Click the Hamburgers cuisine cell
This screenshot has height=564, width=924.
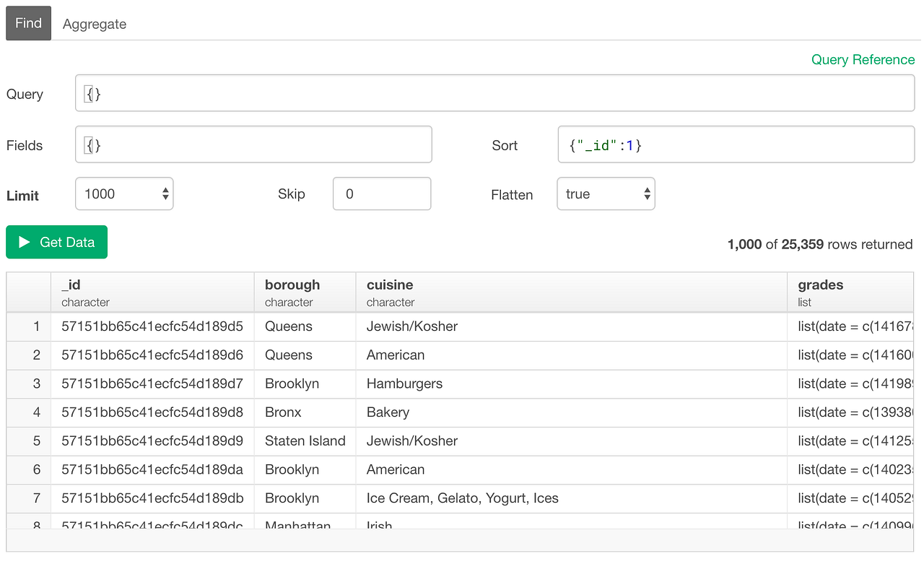coord(404,383)
